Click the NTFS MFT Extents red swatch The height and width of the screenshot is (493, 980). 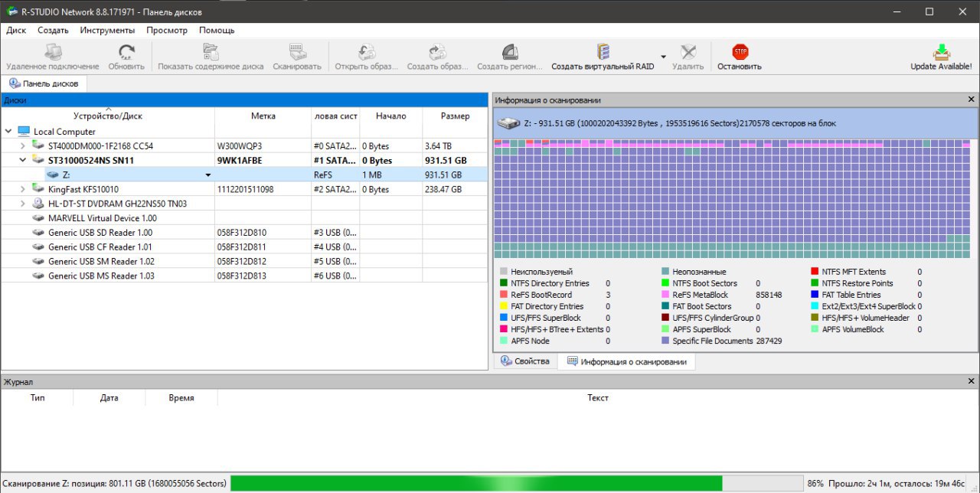coord(815,272)
